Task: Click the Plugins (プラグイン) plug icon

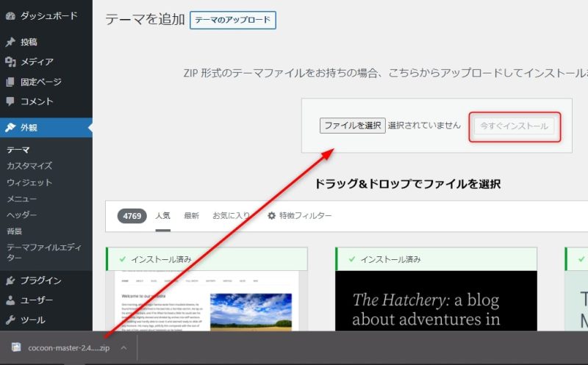Action: 10,281
